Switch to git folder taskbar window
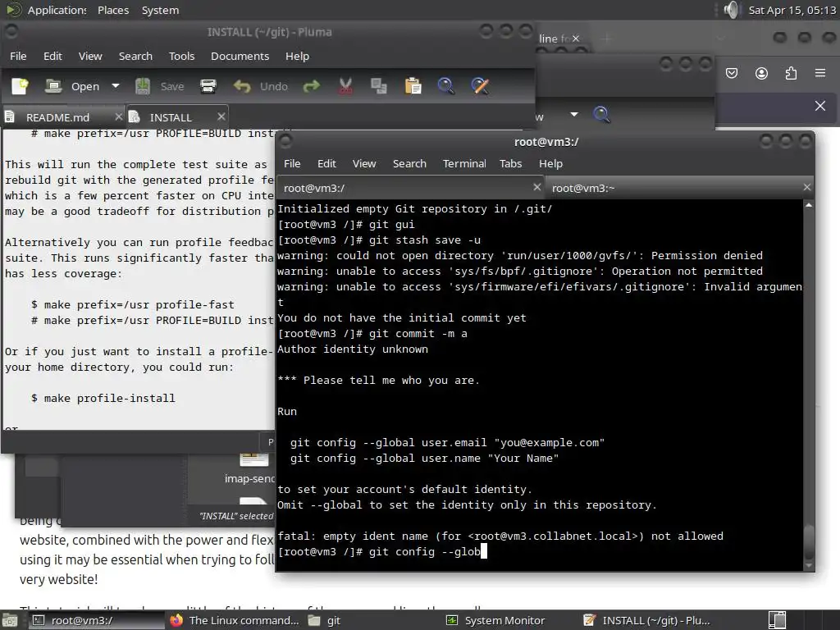Viewport: 840px width, 630px height. click(372, 620)
